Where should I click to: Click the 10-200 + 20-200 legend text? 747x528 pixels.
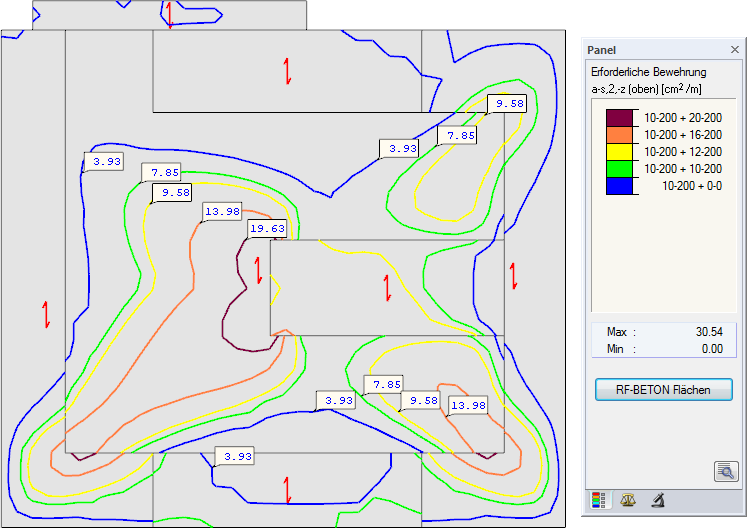tap(683, 118)
